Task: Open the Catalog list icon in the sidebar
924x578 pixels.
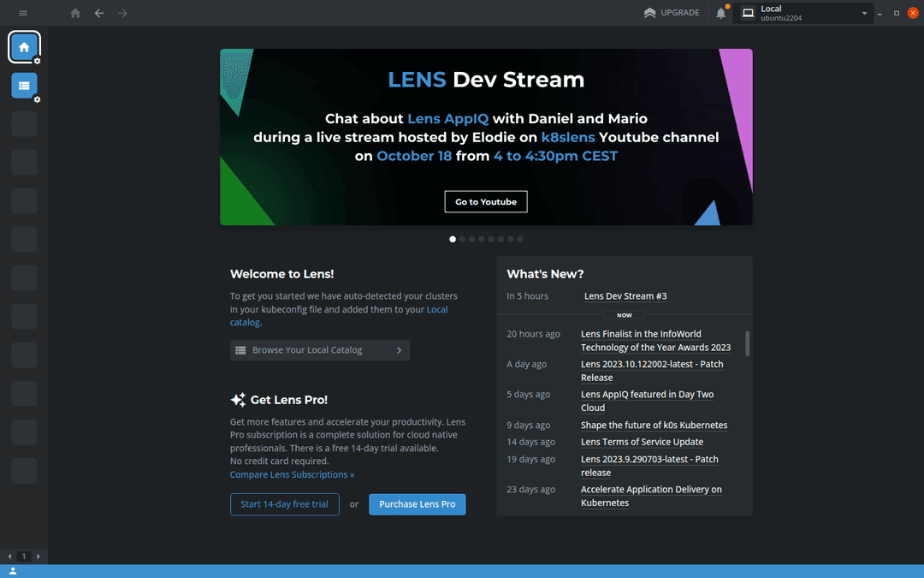Action: coord(24,86)
